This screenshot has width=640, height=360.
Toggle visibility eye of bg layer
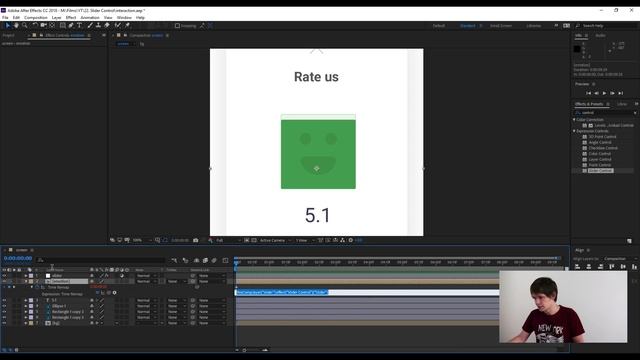[x=4, y=323]
